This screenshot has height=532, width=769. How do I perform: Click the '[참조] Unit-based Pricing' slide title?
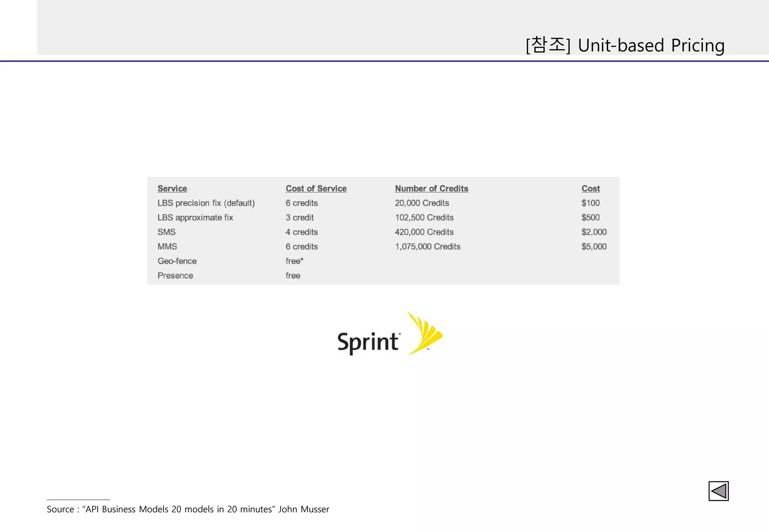pos(625,45)
